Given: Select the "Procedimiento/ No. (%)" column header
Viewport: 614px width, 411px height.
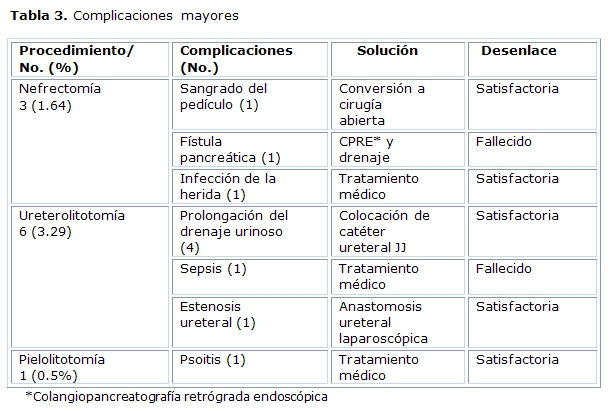Looking at the screenshot, I should coord(76,59).
